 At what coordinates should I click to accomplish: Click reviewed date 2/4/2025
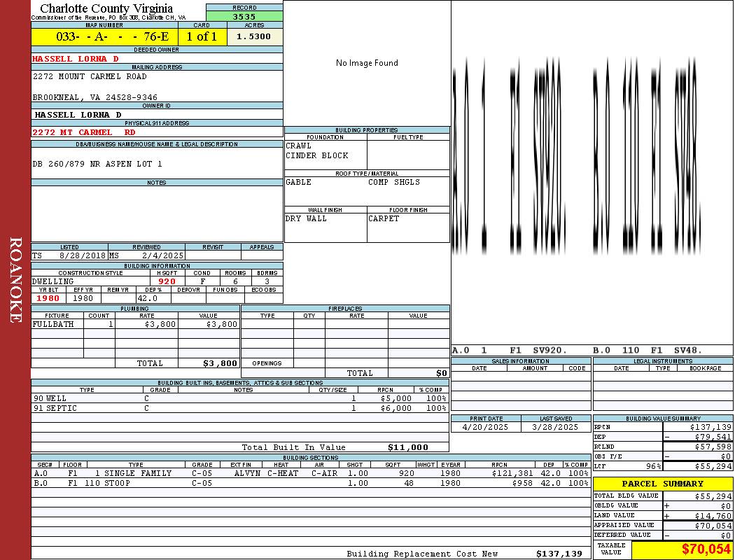pyautogui.click(x=162, y=256)
